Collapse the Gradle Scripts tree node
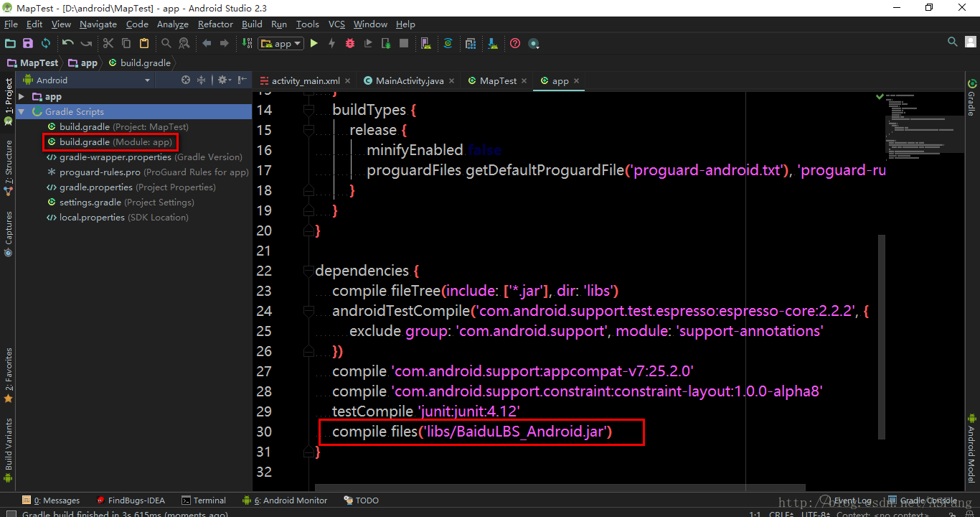 22,111
